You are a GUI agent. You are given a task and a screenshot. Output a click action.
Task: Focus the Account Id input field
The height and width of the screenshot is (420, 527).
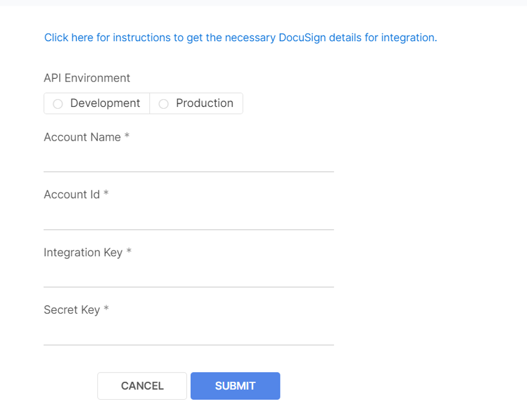[x=189, y=218]
